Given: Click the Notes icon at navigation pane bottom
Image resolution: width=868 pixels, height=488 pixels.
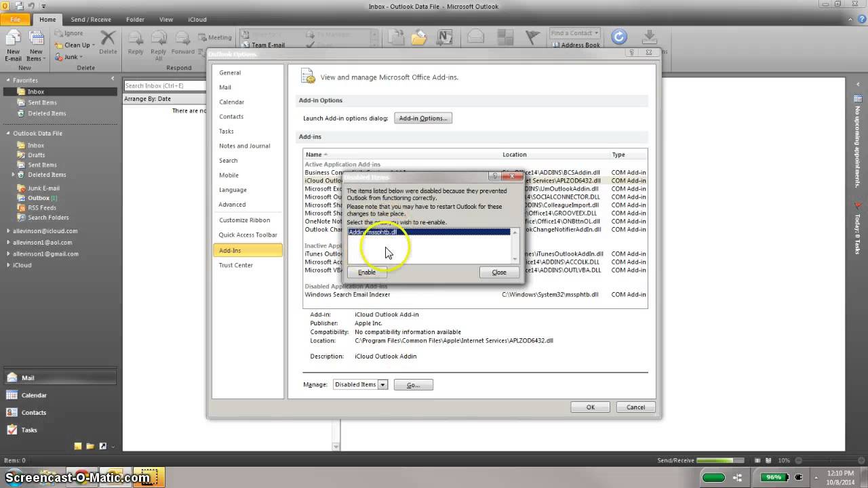Looking at the screenshot, I should [x=78, y=446].
